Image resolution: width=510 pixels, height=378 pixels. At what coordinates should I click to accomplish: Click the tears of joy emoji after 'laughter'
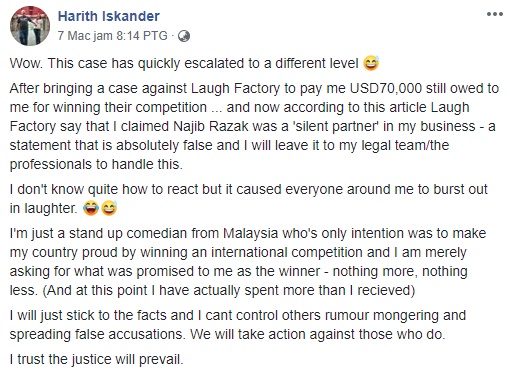pyautogui.click(x=91, y=208)
